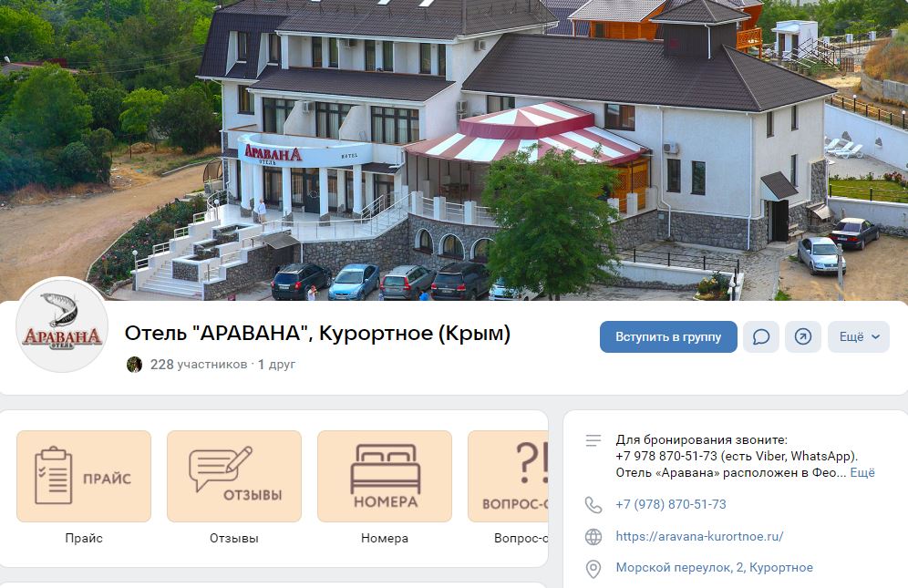Click the description lines icon
The height and width of the screenshot is (588, 908).
tap(593, 441)
